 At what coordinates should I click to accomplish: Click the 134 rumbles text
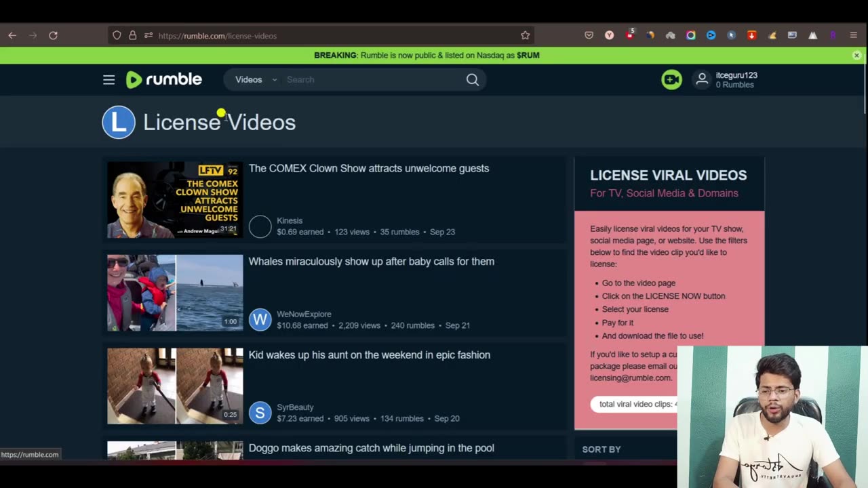click(x=401, y=419)
